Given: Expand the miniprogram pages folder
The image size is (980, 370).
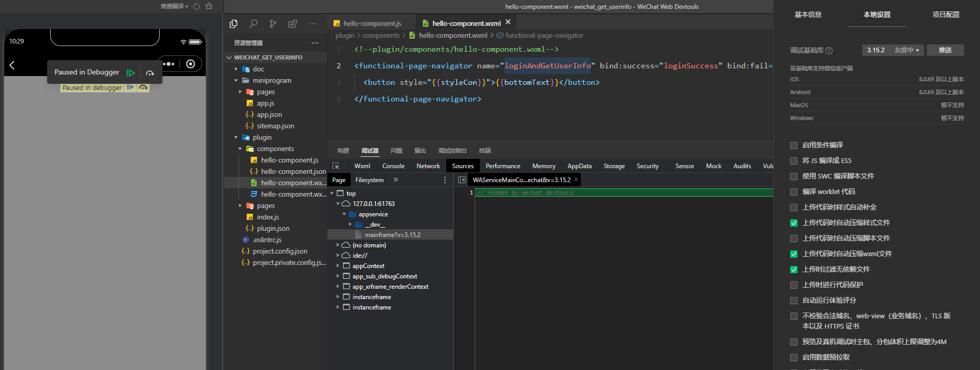Looking at the screenshot, I should click(265, 92).
